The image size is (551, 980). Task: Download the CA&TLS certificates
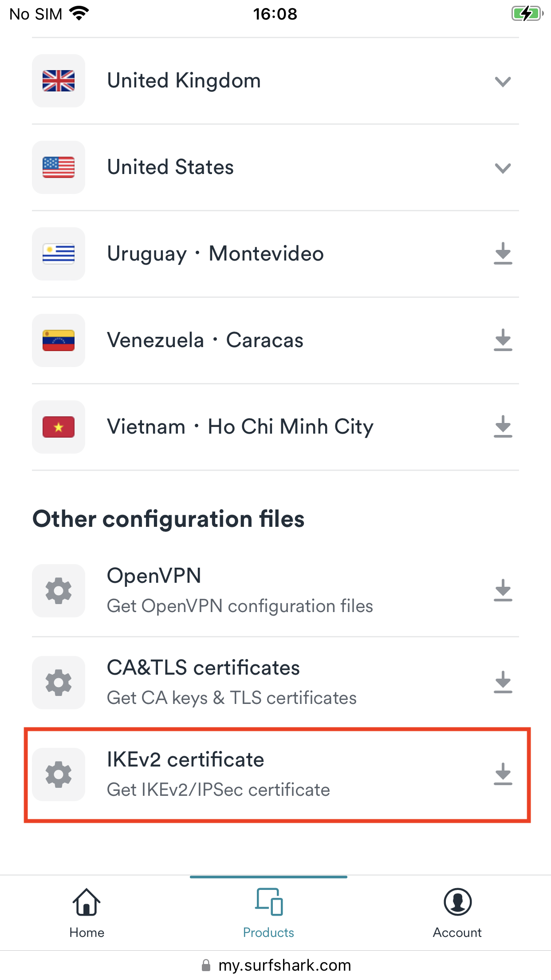(503, 682)
